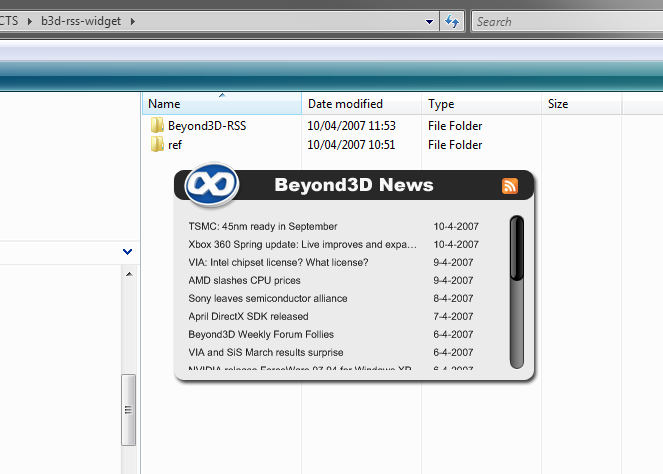Screen dimensions: 663x474
Task: Click 7-4-2007 date beside DirectX headline
Action: 453,316
